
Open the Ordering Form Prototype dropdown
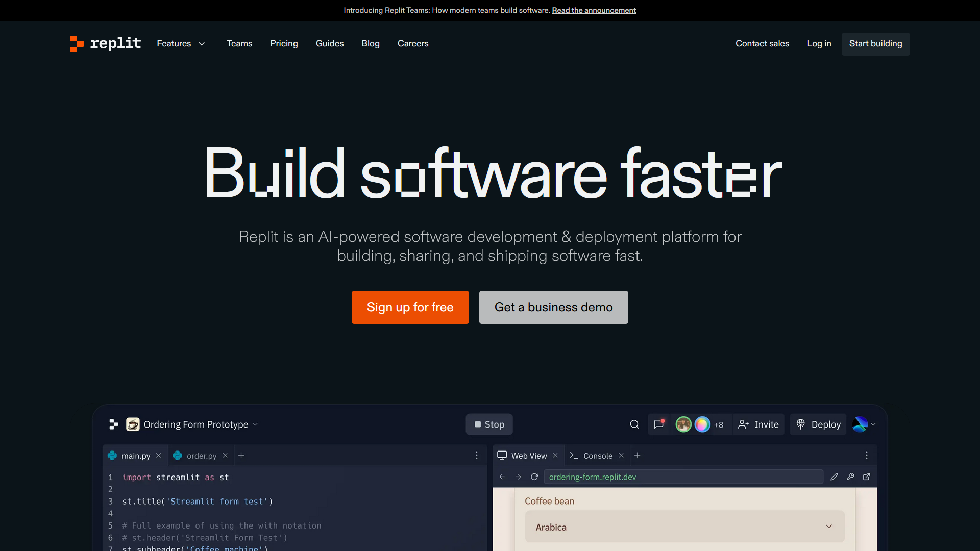coord(201,424)
